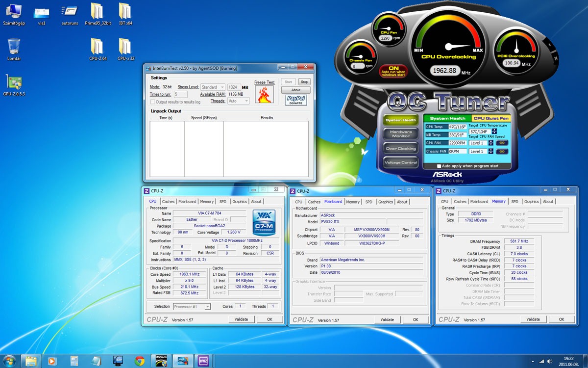Adjust Target CPU Temperature stepper arrows
Image resolution: width=588 pixels, height=368 pixels.
(494, 131)
